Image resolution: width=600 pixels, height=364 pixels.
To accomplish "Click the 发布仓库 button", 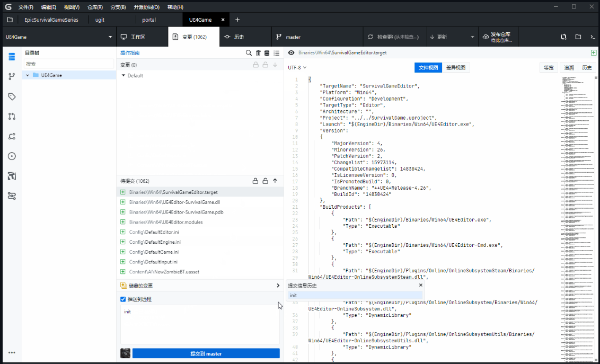I will (498, 37).
